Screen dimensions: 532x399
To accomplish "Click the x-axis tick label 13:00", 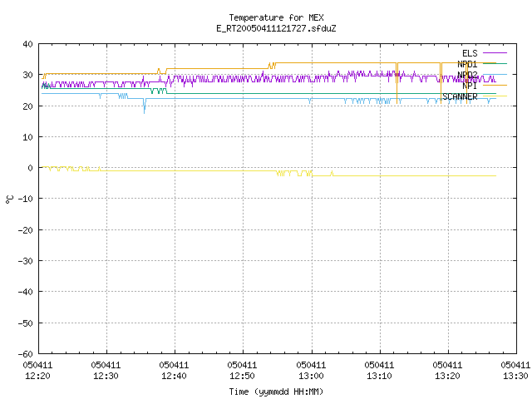I will point(311,376).
